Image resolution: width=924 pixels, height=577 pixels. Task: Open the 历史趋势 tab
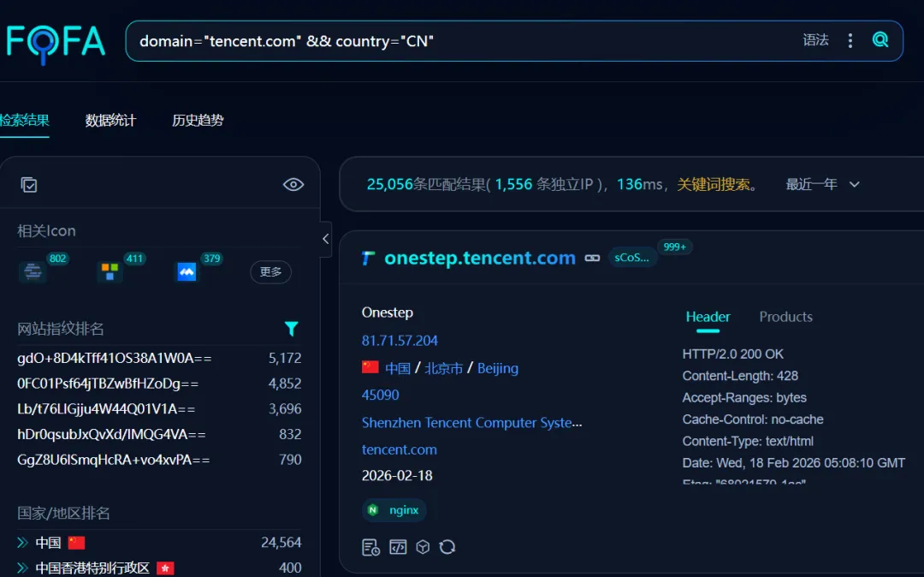pos(198,121)
